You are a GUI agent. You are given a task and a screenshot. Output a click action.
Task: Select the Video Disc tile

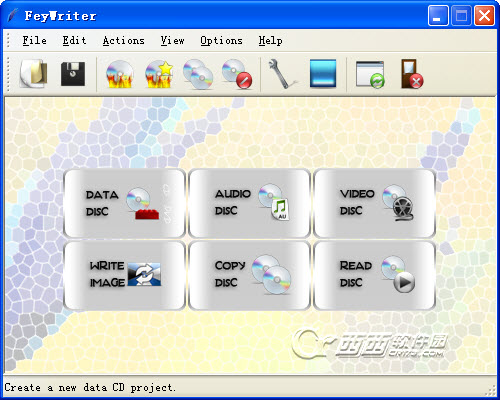(375, 203)
